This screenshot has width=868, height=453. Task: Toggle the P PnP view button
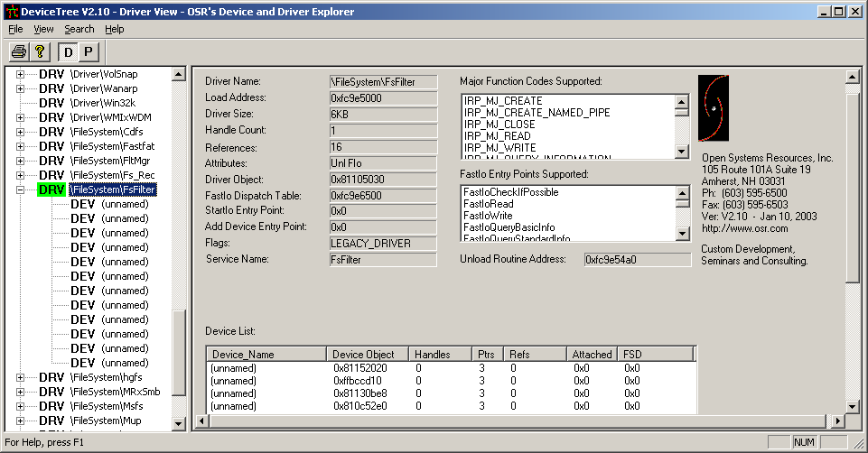pos(88,52)
